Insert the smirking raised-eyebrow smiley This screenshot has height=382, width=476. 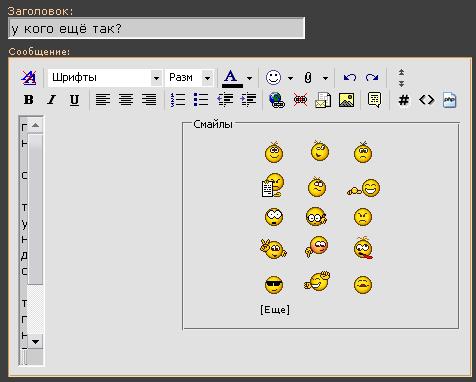click(317, 187)
